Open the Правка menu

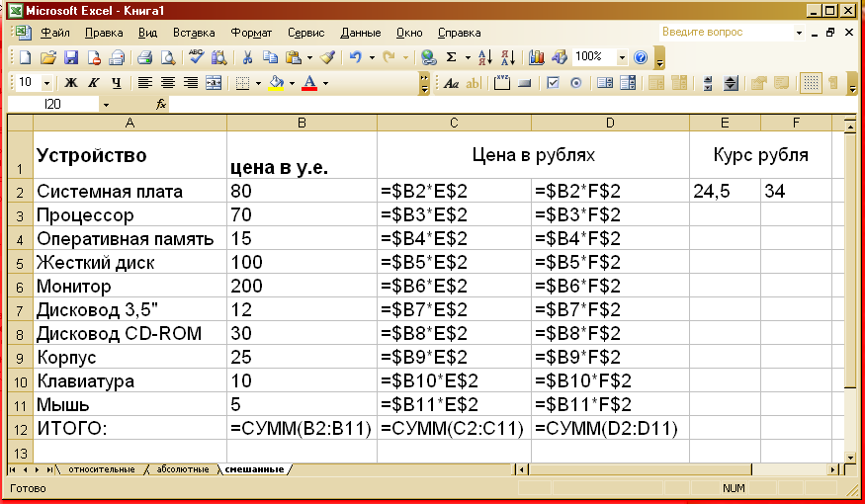104,33
